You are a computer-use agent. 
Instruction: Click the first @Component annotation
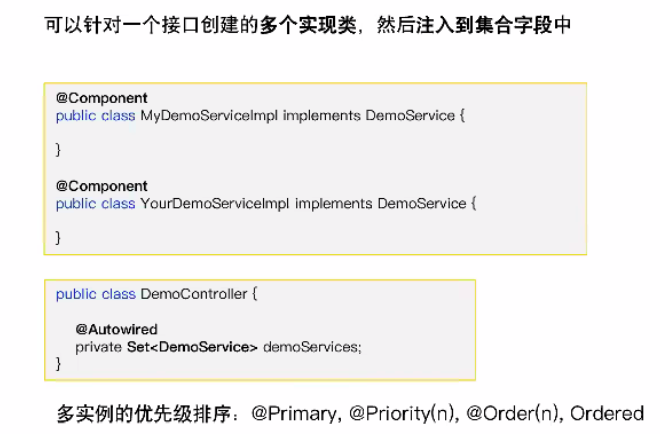click(x=101, y=99)
